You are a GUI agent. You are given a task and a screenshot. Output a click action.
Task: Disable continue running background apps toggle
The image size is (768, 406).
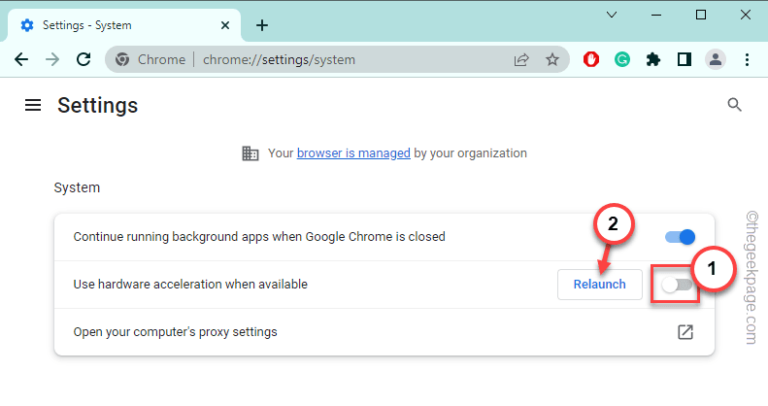point(680,237)
